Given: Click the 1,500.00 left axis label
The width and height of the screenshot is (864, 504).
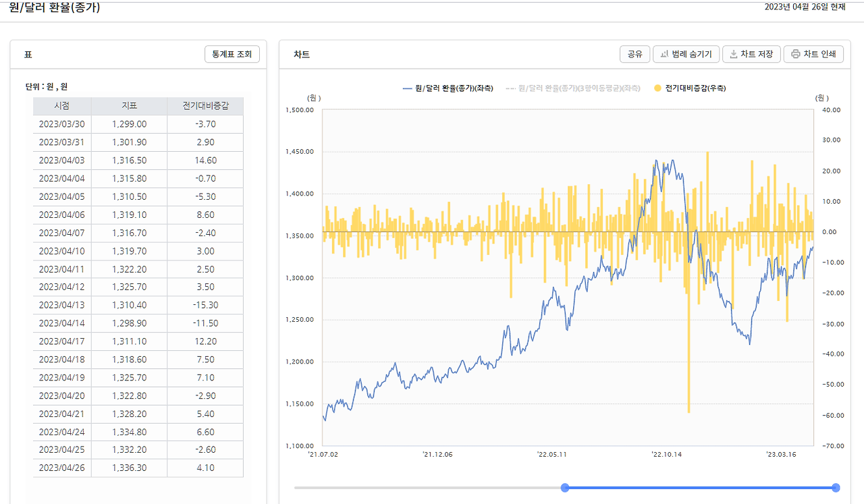Looking at the screenshot, I should pyautogui.click(x=300, y=110).
